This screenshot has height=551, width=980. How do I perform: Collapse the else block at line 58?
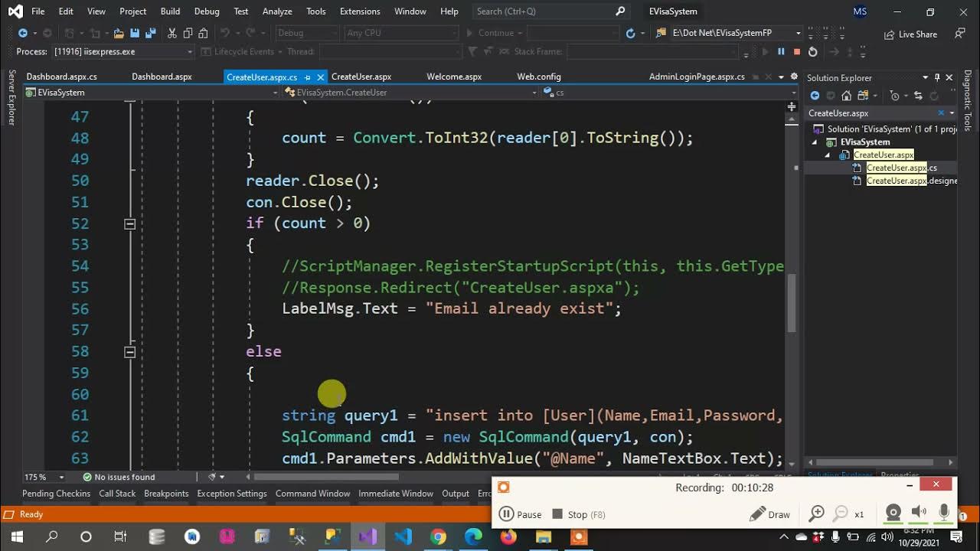pyautogui.click(x=129, y=352)
